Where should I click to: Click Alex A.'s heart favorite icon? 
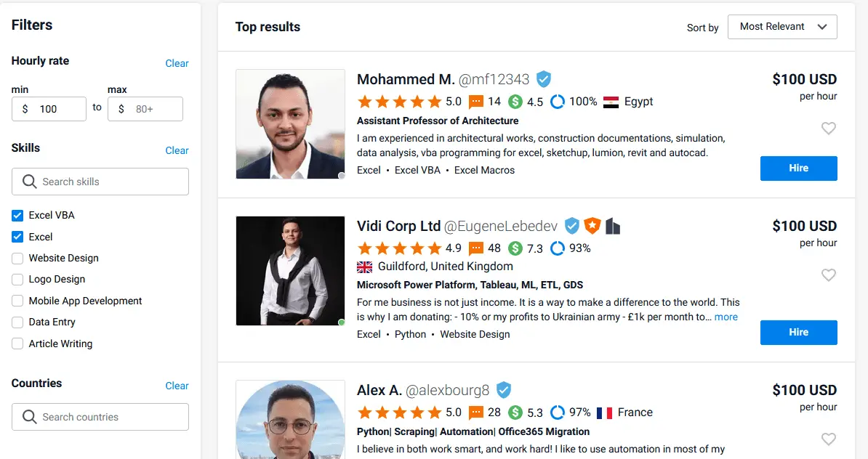pyautogui.click(x=828, y=439)
